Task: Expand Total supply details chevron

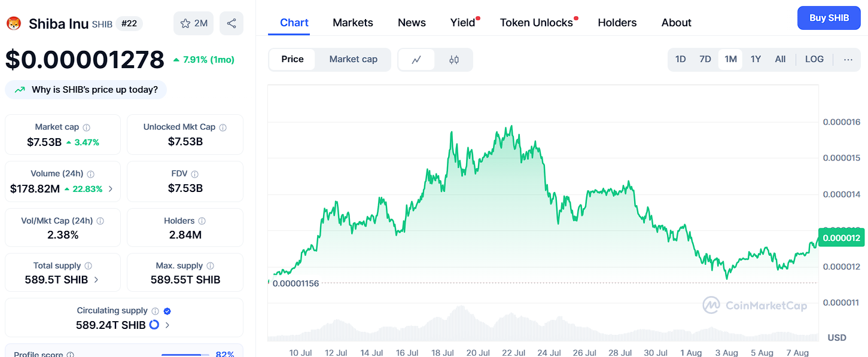Action: (96, 280)
